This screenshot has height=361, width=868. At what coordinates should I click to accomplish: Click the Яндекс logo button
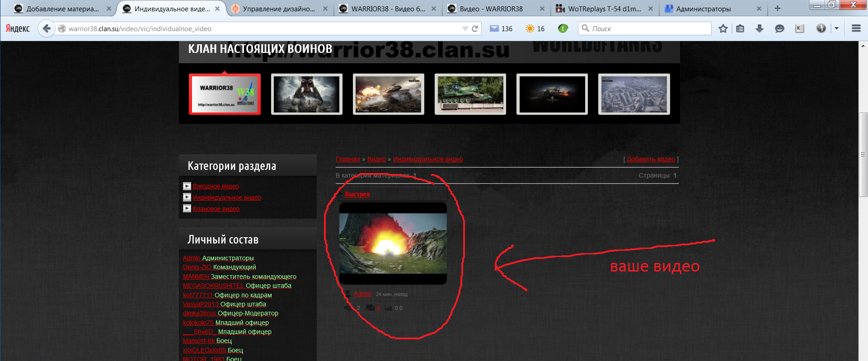(x=18, y=28)
